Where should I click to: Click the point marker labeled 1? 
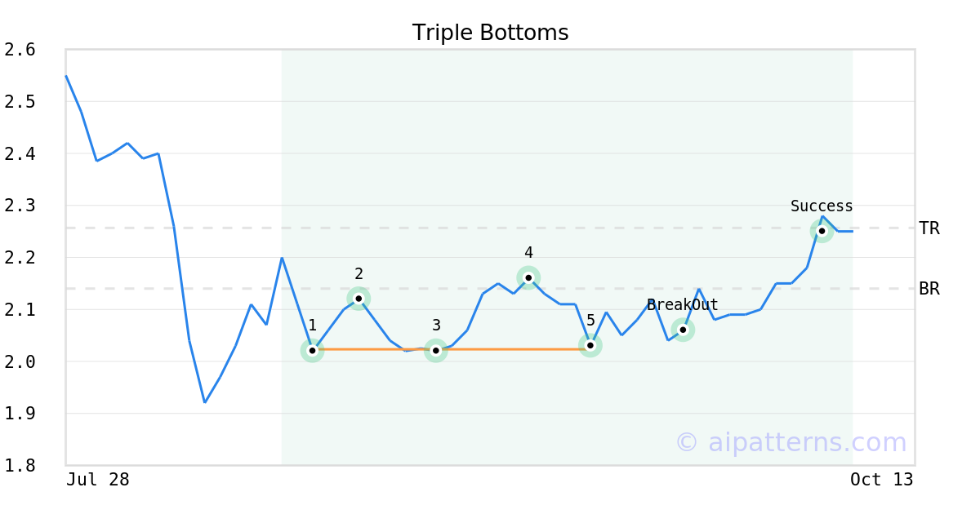pyautogui.click(x=312, y=350)
